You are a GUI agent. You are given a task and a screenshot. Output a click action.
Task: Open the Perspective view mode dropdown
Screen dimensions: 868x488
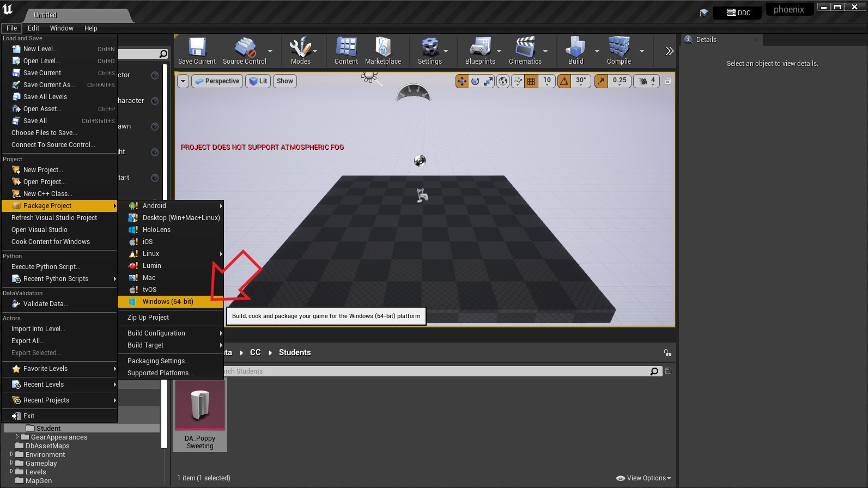(x=217, y=81)
